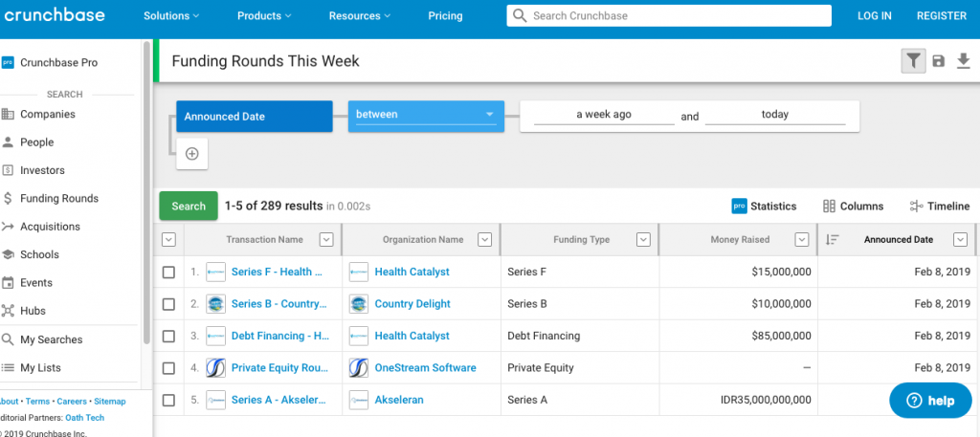This screenshot has height=437, width=980.
Task: Click the IDR35,000,000,000 money raised cell
Action: [x=738, y=400]
